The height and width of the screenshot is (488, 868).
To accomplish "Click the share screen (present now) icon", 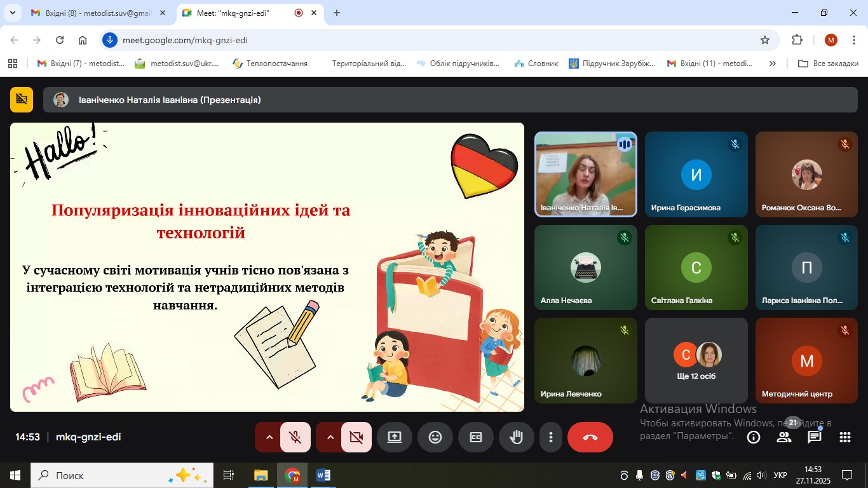I will (x=395, y=437).
